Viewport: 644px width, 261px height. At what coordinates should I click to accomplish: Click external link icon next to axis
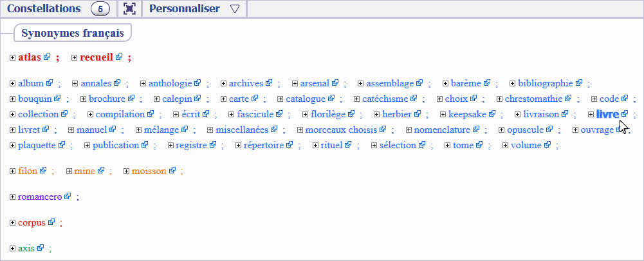41,248
